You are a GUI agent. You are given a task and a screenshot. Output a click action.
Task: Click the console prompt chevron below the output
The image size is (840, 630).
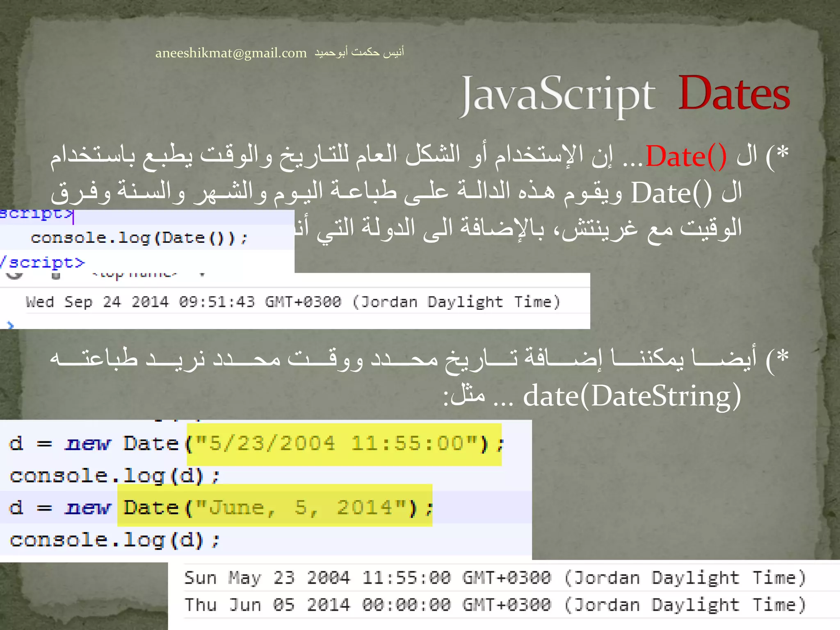tap(10, 325)
